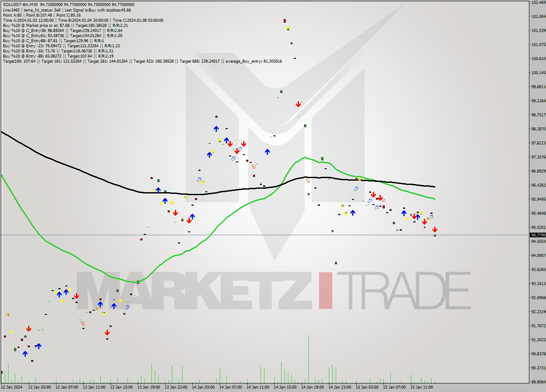This screenshot has width=546, height=392.
Task: Click the '14 Jan 15:00' time label
Action: pos(285,387)
